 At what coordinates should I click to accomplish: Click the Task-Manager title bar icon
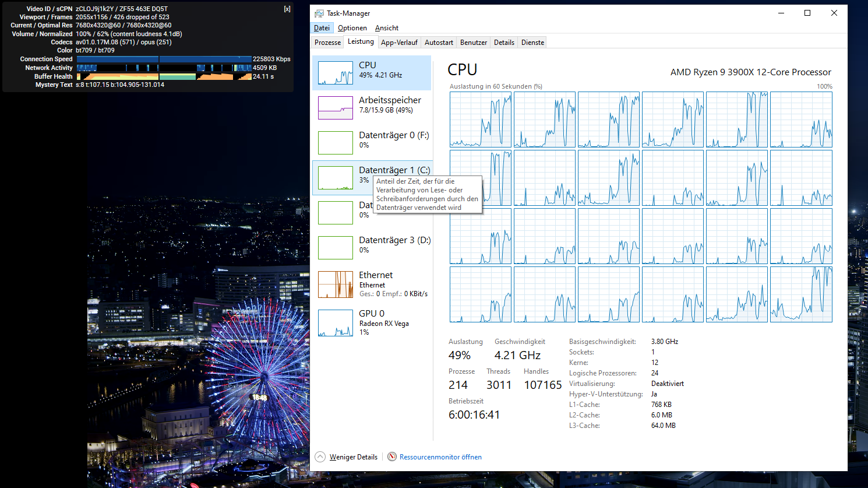pos(319,13)
